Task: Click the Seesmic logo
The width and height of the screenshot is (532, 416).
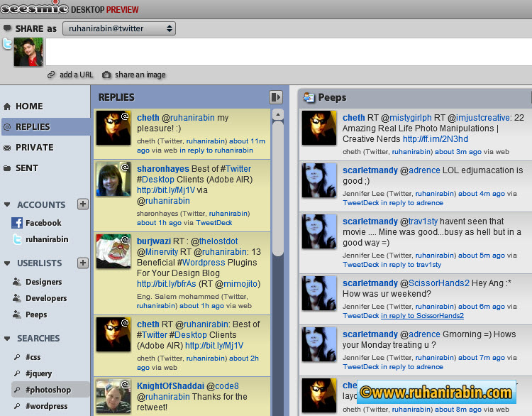Action: point(35,8)
